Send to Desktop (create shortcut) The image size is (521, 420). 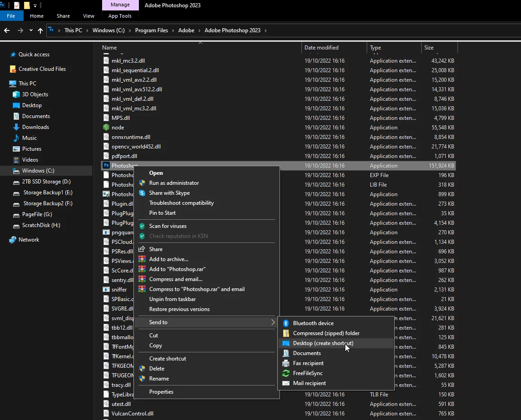click(323, 343)
